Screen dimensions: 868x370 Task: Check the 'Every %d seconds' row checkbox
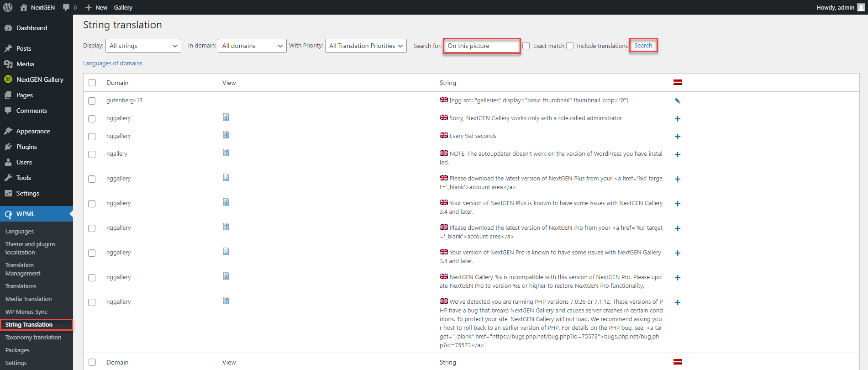pos(92,137)
